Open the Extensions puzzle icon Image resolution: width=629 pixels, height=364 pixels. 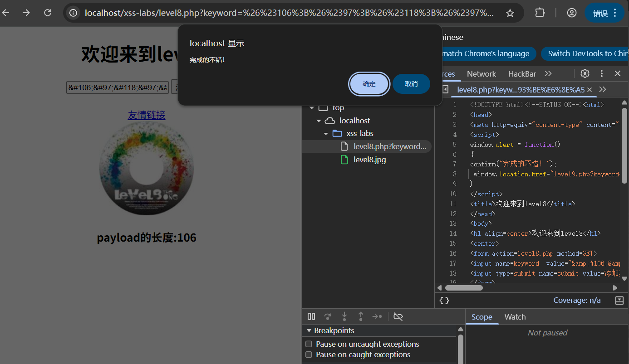[540, 13]
